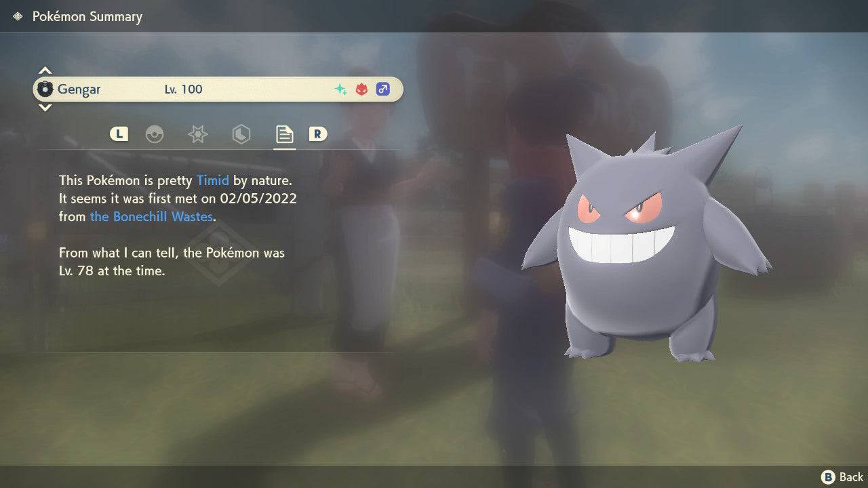The width and height of the screenshot is (868, 488).
Task: Click the diamond icon before Pokémon Summary title
Action: [x=18, y=16]
